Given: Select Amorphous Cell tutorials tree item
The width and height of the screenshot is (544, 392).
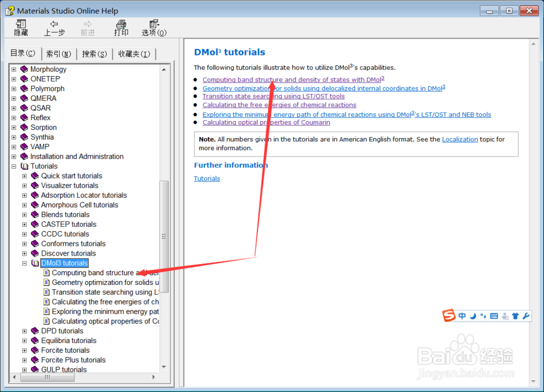Looking at the screenshot, I should click(x=79, y=205).
